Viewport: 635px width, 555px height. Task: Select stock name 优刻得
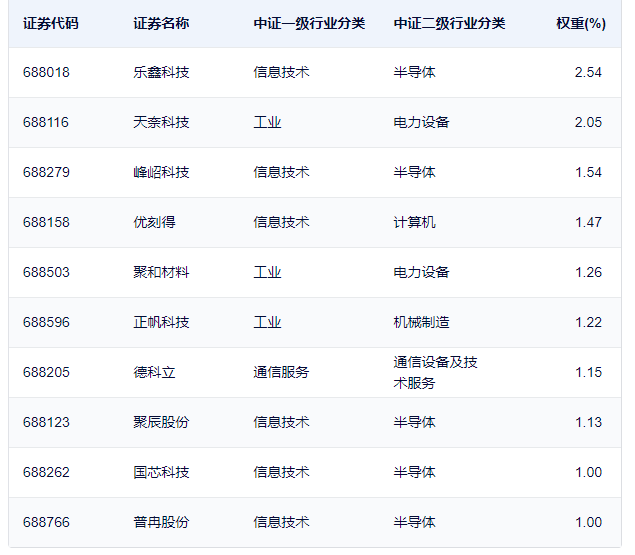pos(154,222)
